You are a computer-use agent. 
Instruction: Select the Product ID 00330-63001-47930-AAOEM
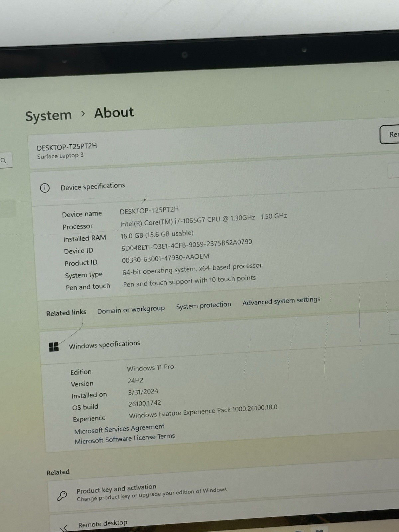pyautogui.click(x=165, y=258)
